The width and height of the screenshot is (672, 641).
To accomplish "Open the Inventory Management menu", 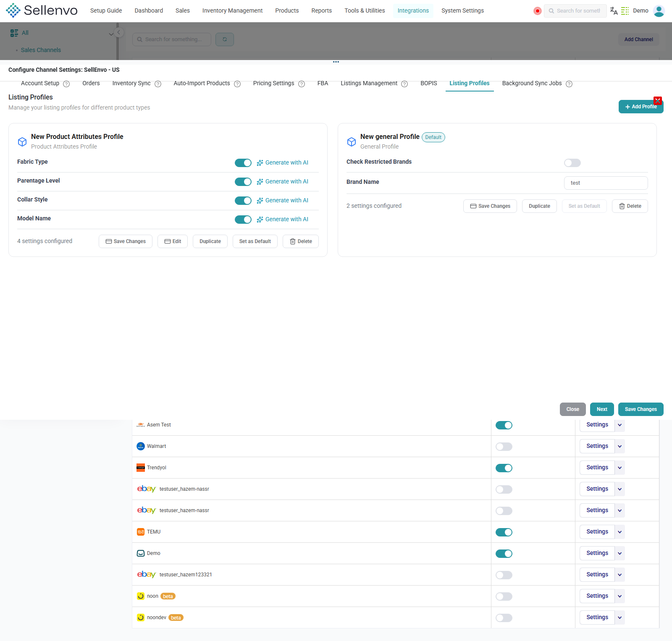I will click(232, 10).
